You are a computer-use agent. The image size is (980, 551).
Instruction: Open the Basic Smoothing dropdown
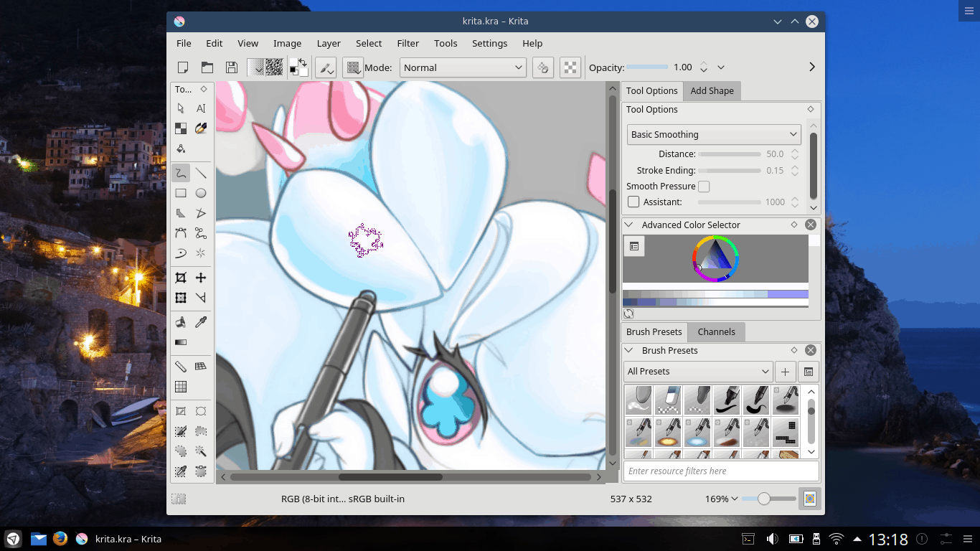tap(714, 134)
